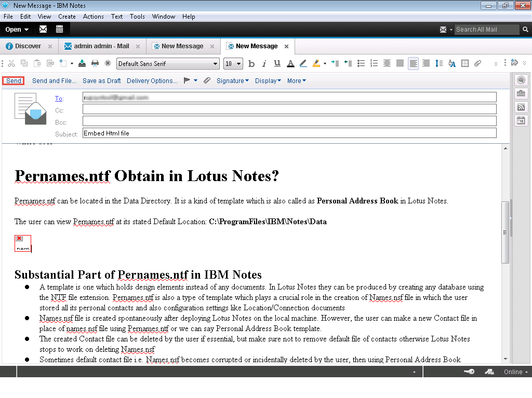
Task: Open Calendar via grid icon
Action: 59,29
